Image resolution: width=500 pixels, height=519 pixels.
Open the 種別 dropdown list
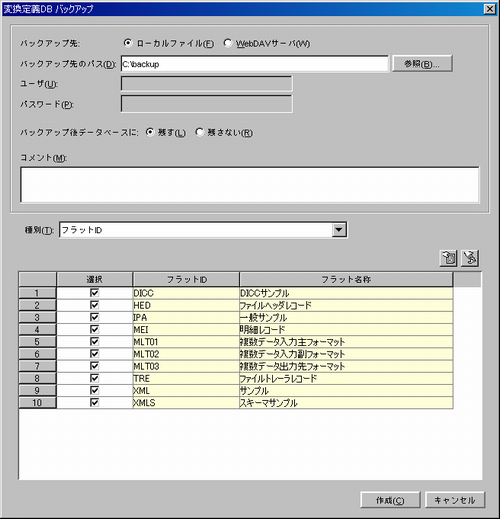pos(339,230)
